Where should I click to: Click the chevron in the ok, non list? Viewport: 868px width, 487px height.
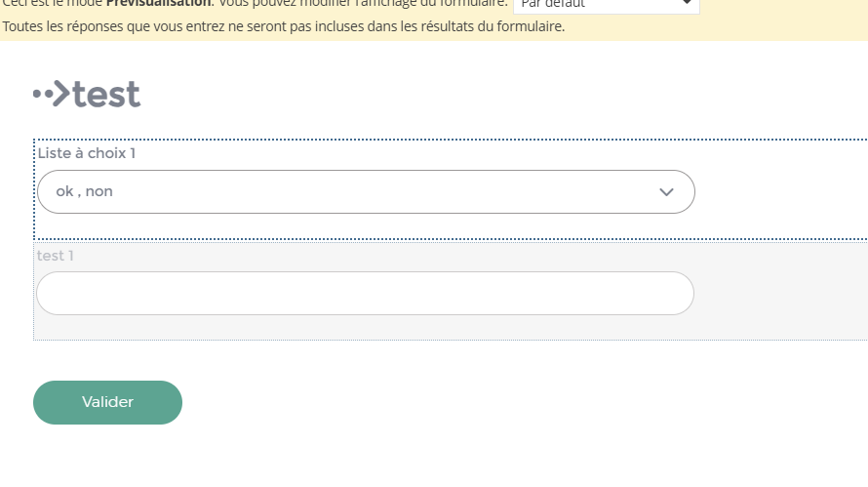point(666,191)
